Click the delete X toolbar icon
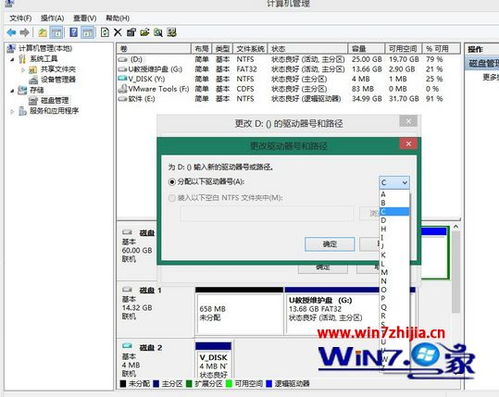 (118, 33)
